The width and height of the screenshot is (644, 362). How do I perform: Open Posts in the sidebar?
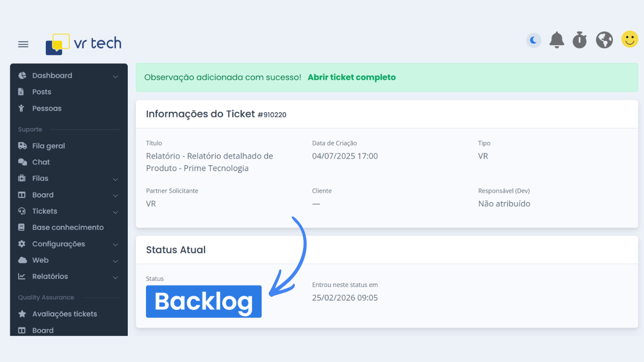tap(42, 92)
